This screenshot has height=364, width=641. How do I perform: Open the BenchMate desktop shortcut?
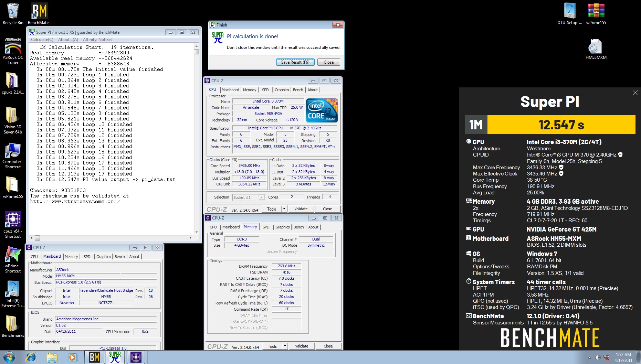point(39,14)
